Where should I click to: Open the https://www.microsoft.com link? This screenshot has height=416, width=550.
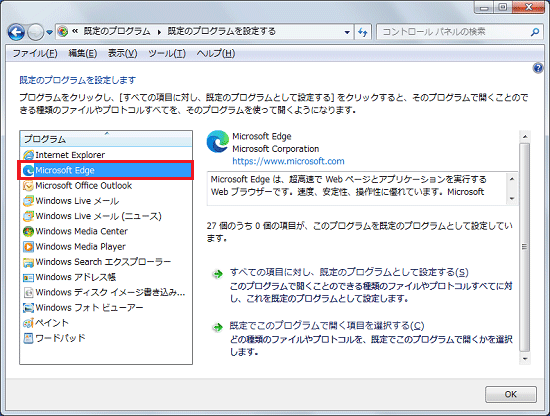tap(288, 161)
